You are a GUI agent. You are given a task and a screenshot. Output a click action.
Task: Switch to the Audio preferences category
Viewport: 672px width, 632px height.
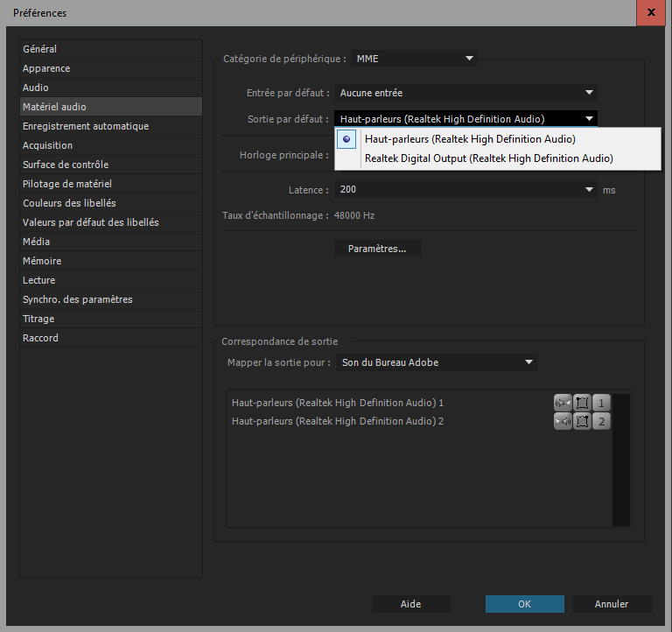click(x=36, y=88)
